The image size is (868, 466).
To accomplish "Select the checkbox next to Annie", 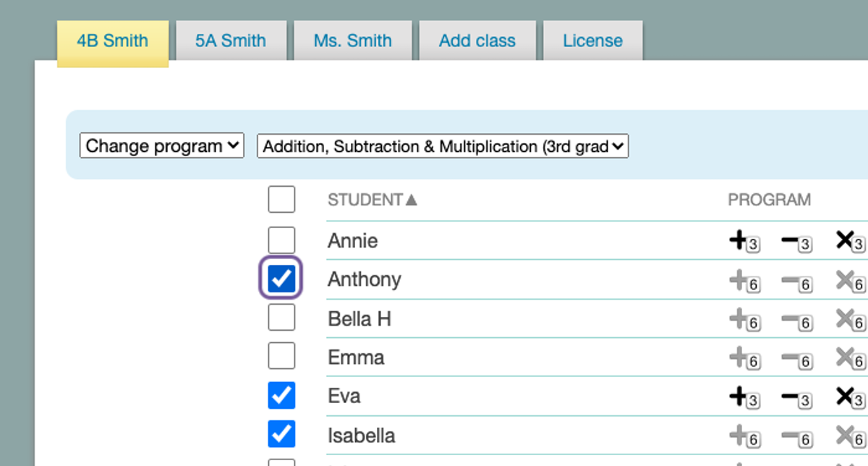I will tap(281, 240).
